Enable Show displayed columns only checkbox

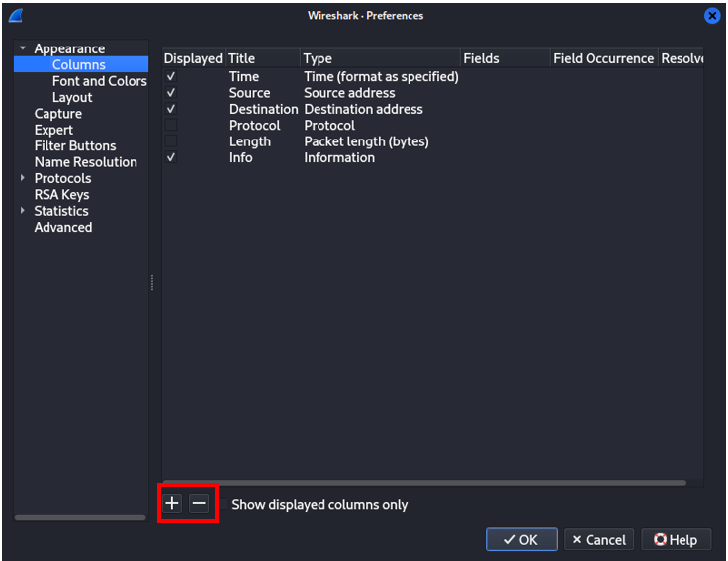[x=224, y=504]
